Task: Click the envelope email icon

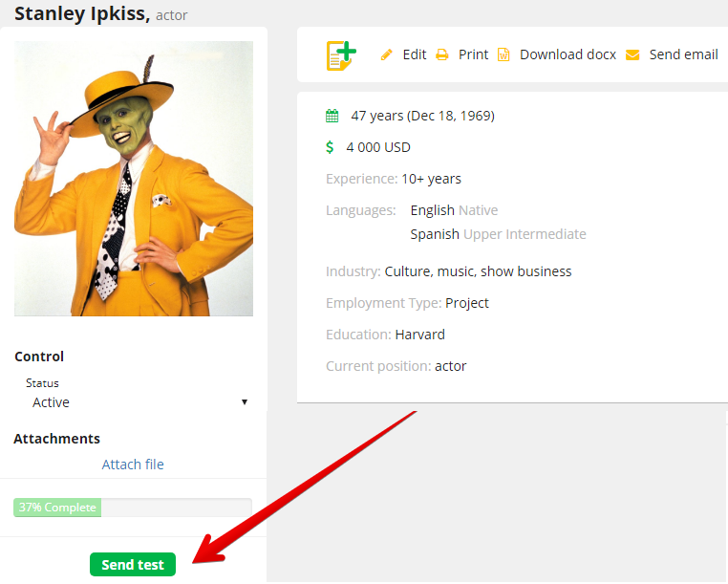Action: [632, 54]
